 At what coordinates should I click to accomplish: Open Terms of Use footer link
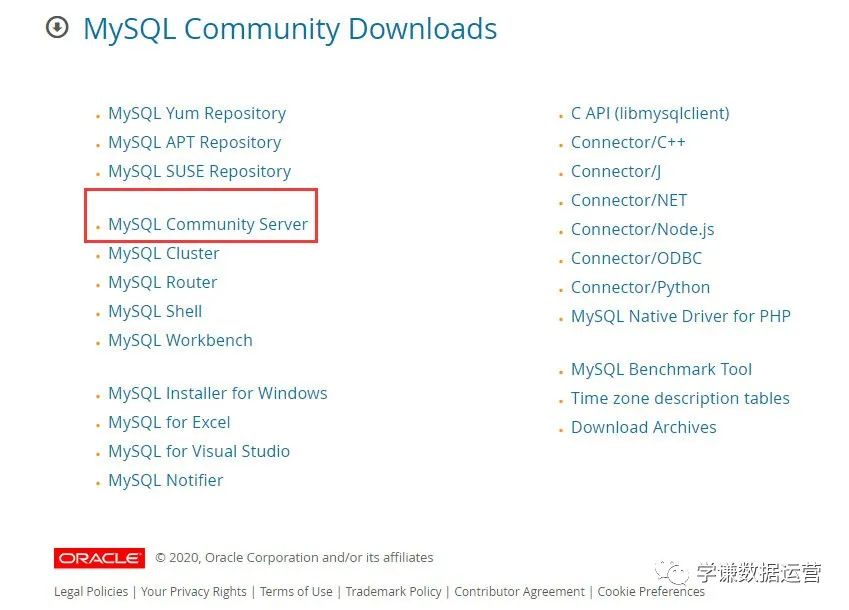(x=296, y=592)
